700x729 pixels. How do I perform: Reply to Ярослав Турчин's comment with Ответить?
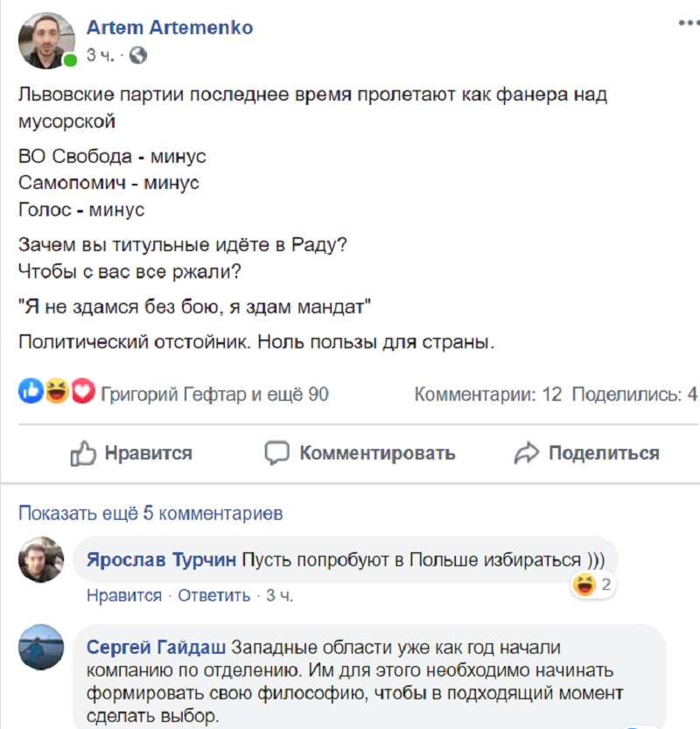coord(214,596)
